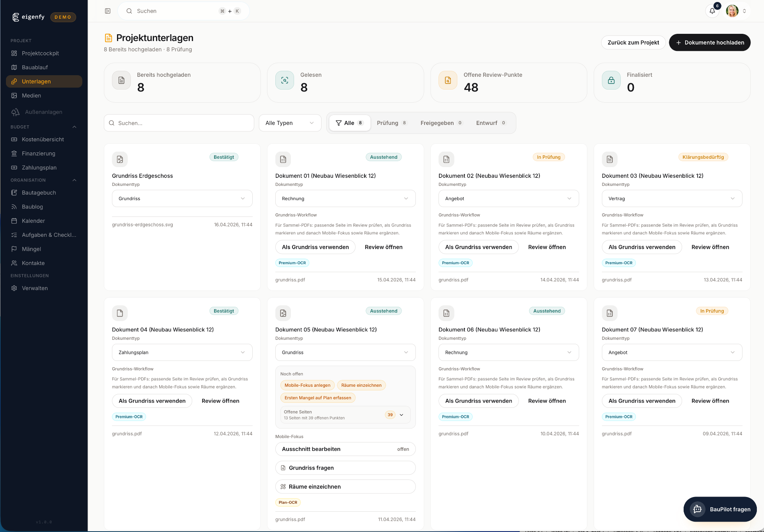Select the Freigegeben filter tab
Image resolution: width=764 pixels, height=532 pixels.
(x=441, y=123)
